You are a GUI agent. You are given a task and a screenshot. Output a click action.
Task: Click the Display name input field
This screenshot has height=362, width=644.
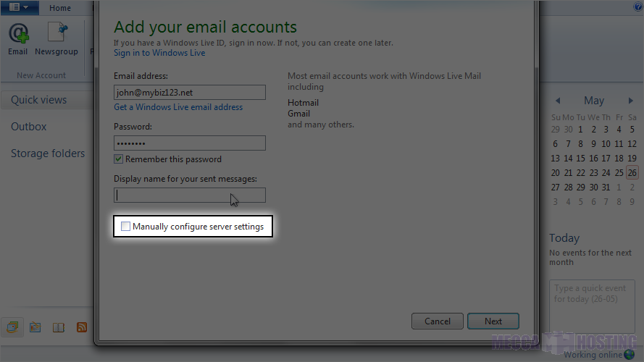190,195
